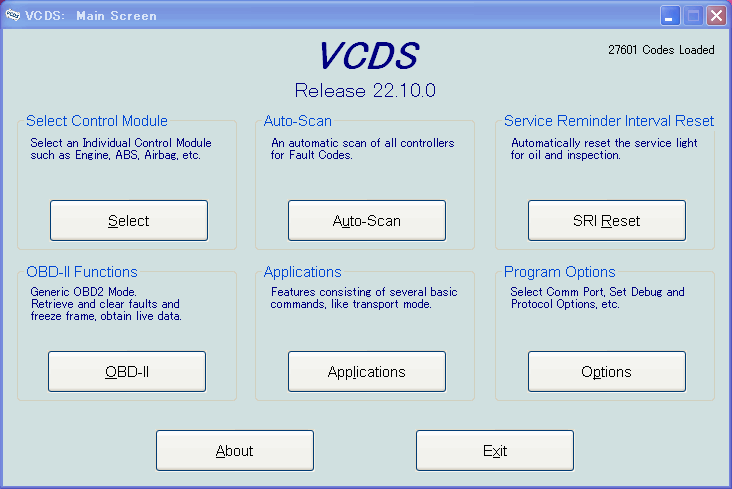Click the '27601 Codes Loaded' text
Screen dimensions: 732x489
pos(661,50)
